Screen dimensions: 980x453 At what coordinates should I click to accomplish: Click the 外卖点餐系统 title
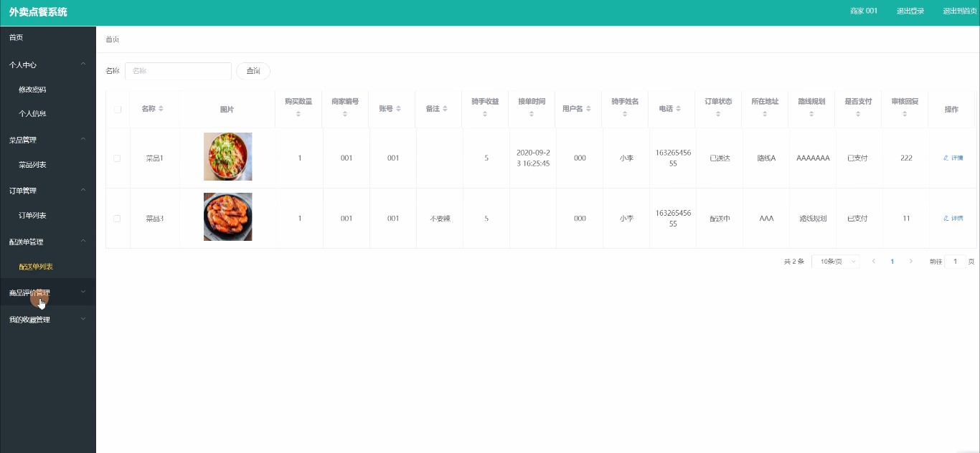click(38, 12)
